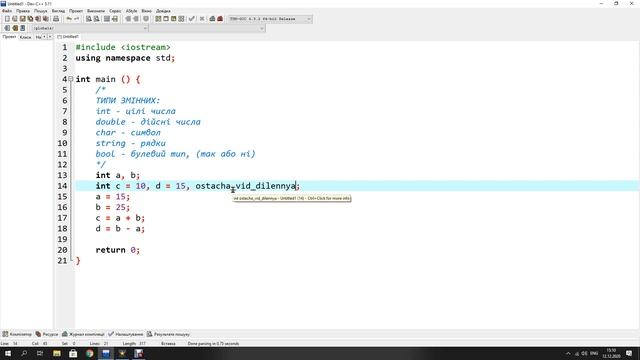Open the Вікно menu
Screen dimensions: 640x360
tap(147, 11)
